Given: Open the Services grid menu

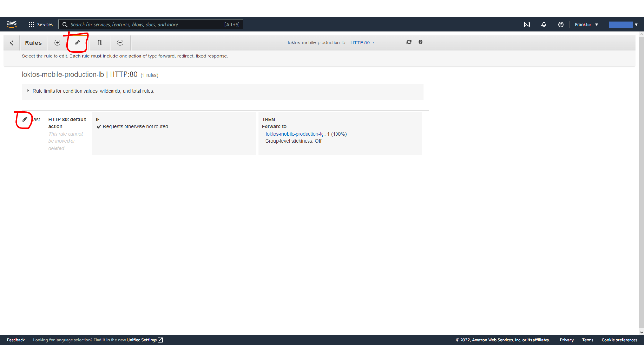Looking at the screenshot, I should point(41,24).
